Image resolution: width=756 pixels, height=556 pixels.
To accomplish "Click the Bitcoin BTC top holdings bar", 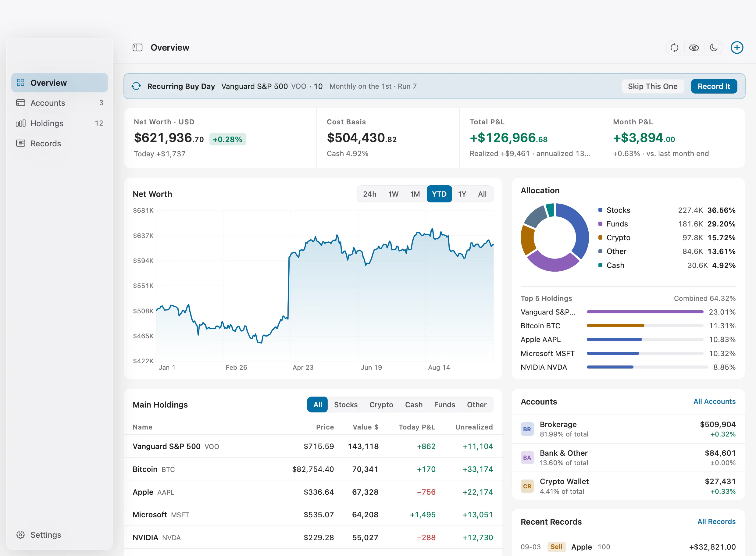I will coord(645,326).
